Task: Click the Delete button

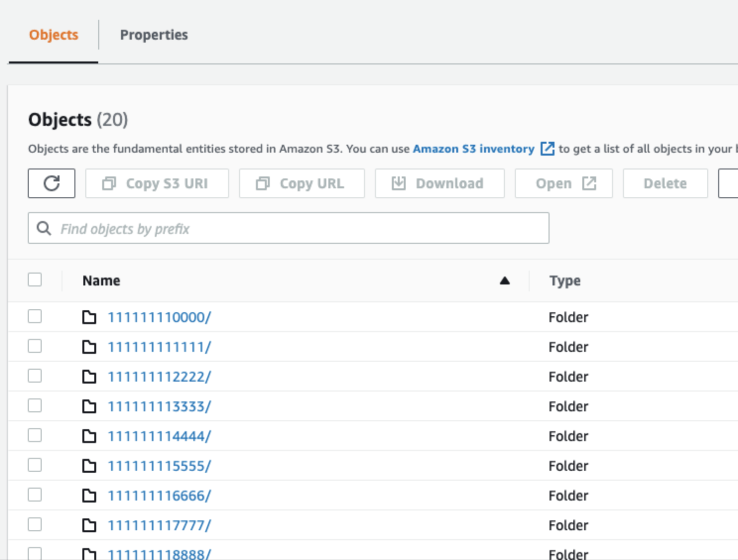Action: coord(665,183)
